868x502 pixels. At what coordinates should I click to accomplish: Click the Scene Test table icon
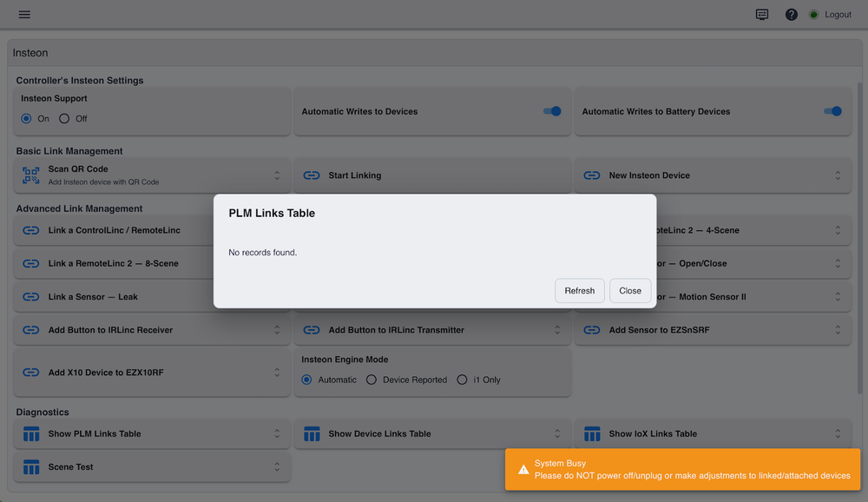(x=31, y=467)
